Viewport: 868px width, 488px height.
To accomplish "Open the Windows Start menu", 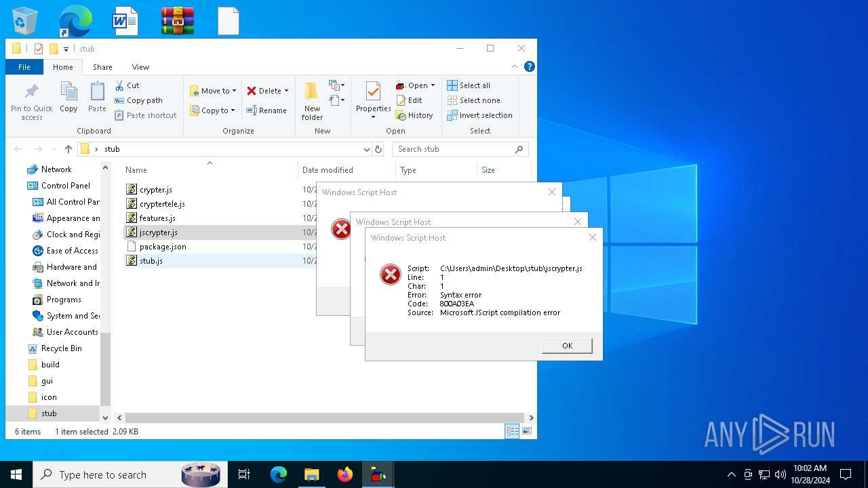I will pos(16,474).
